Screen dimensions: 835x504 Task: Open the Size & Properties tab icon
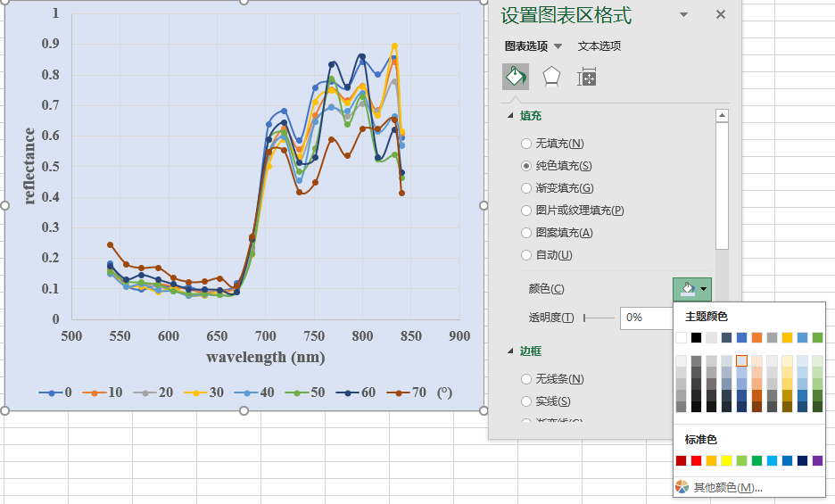(x=586, y=78)
